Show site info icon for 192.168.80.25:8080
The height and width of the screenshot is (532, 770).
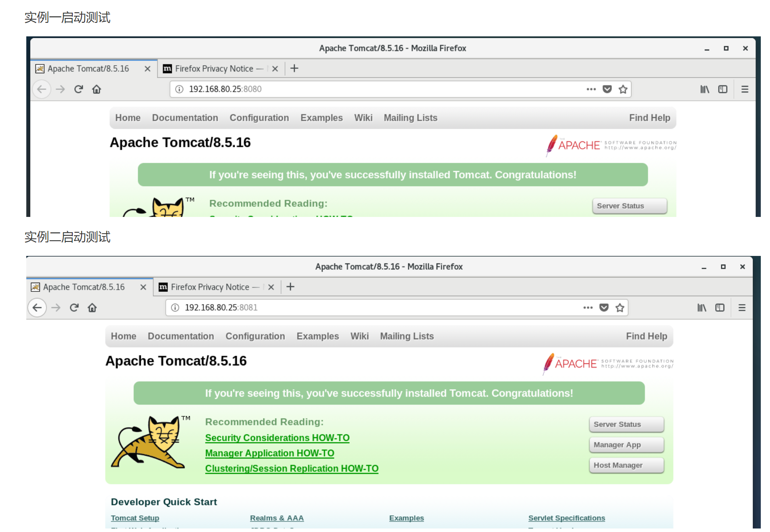pyautogui.click(x=179, y=89)
